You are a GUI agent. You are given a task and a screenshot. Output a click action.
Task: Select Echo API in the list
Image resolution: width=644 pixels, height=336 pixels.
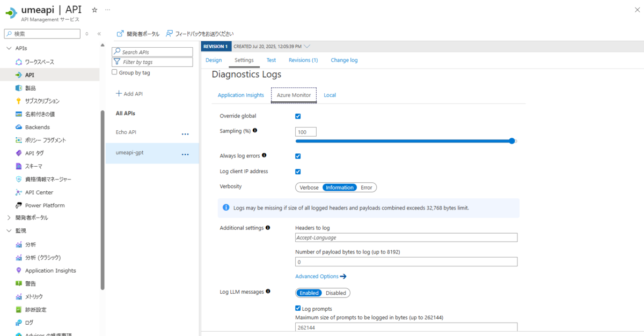coord(126,132)
